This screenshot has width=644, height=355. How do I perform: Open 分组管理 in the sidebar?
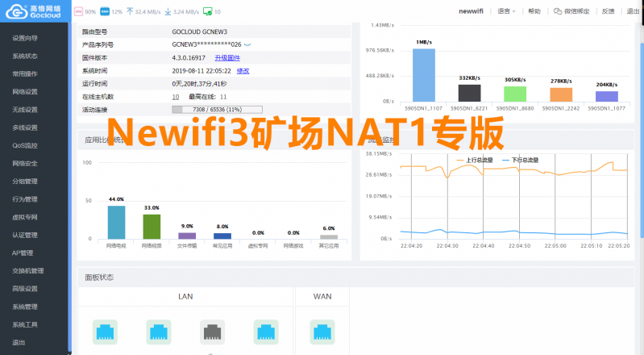point(25,182)
